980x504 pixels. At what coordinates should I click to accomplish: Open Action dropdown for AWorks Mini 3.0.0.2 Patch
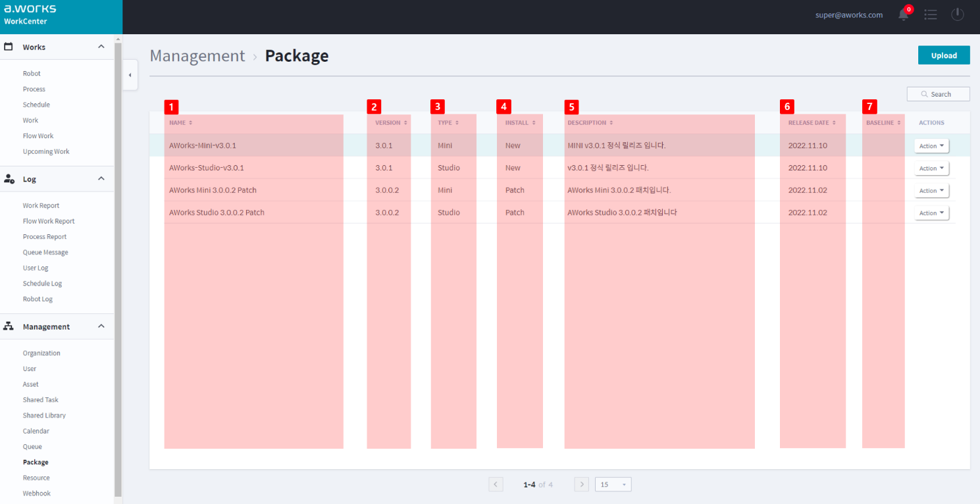point(931,191)
